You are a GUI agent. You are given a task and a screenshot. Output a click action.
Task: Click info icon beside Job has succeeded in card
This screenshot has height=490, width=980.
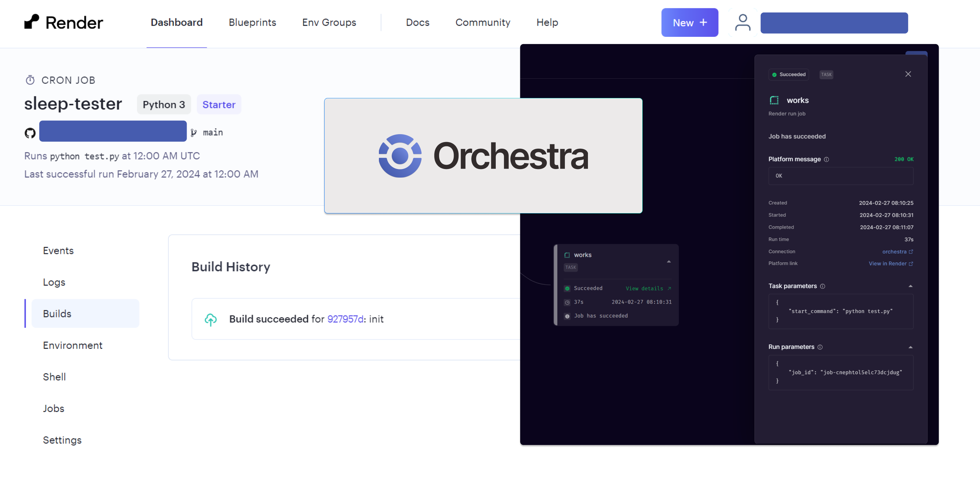(567, 316)
